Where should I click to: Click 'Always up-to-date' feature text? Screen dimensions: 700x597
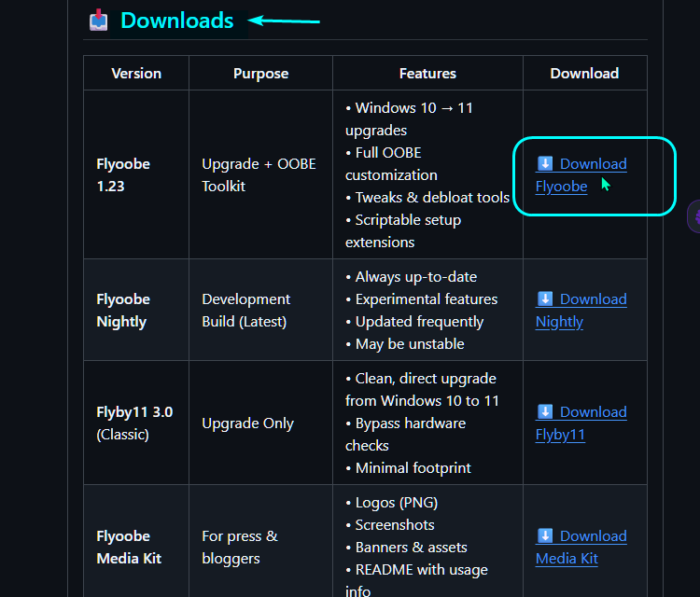pos(412,277)
